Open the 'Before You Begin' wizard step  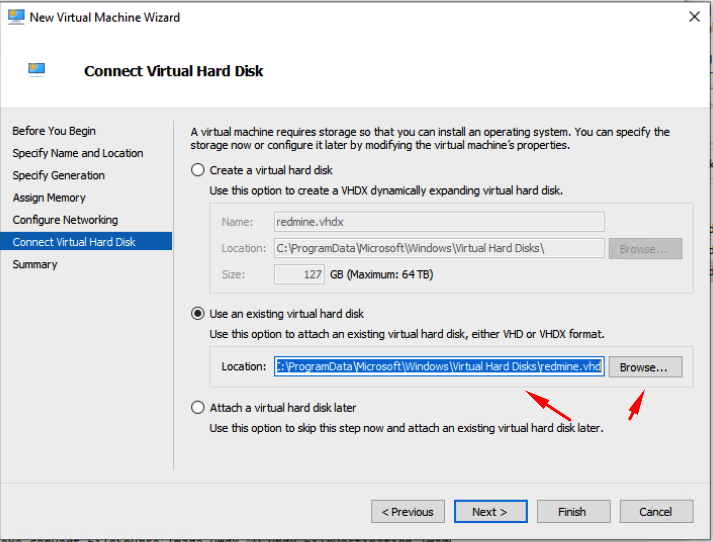pyautogui.click(x=54, y=131)
